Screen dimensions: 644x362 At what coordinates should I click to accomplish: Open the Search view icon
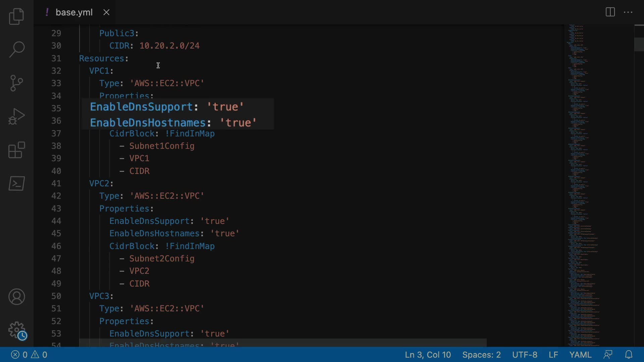[16, 50]
